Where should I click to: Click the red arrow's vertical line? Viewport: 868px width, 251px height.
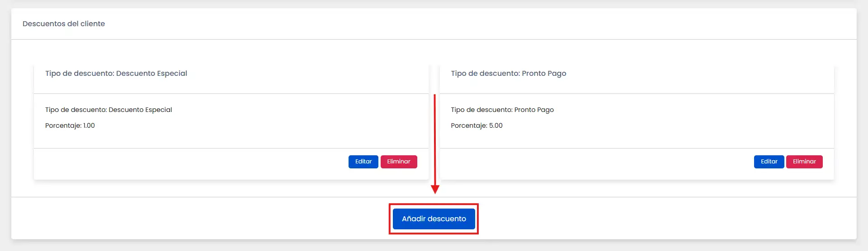coord(434,140)
